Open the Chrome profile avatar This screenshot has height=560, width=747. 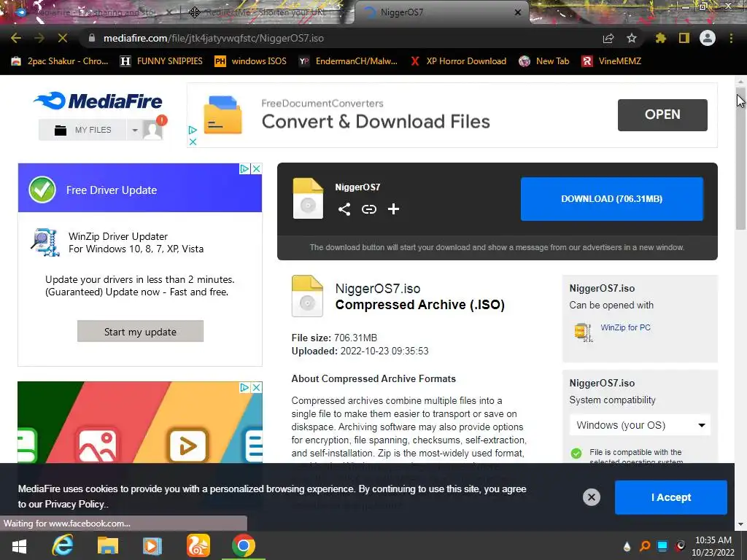coord(708,38)
